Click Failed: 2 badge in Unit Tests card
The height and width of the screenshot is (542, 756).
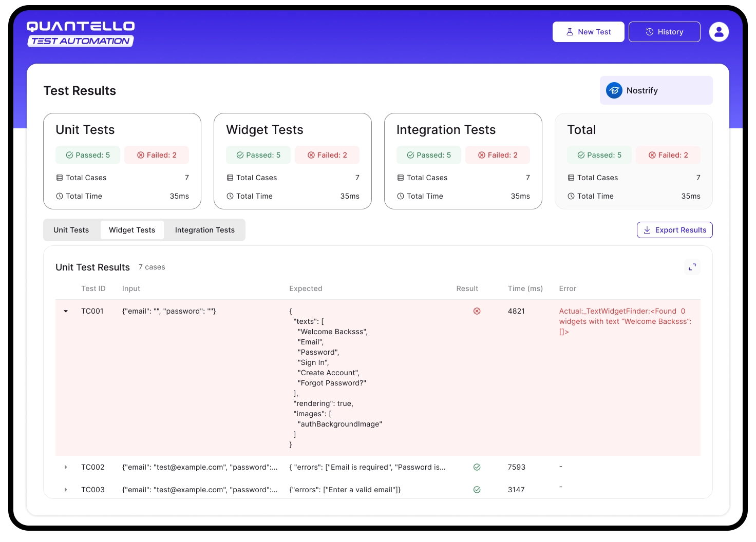(157, 155)
